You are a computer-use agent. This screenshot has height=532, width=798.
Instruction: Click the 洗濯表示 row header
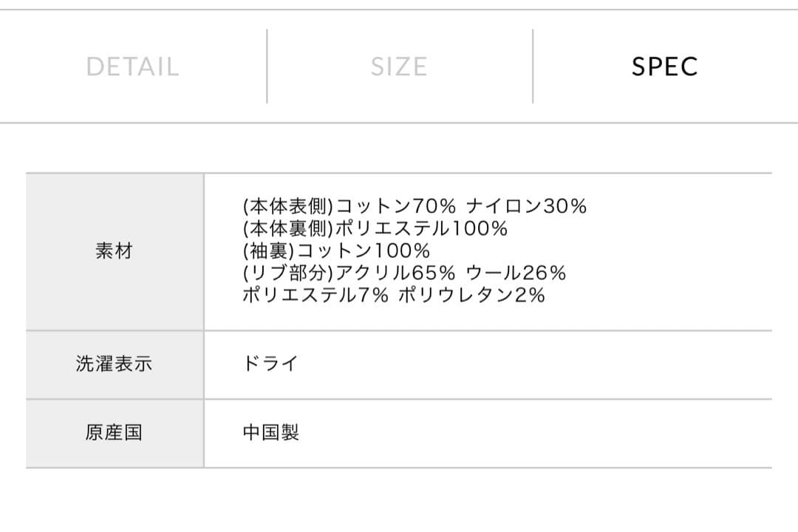coord(115,363)
